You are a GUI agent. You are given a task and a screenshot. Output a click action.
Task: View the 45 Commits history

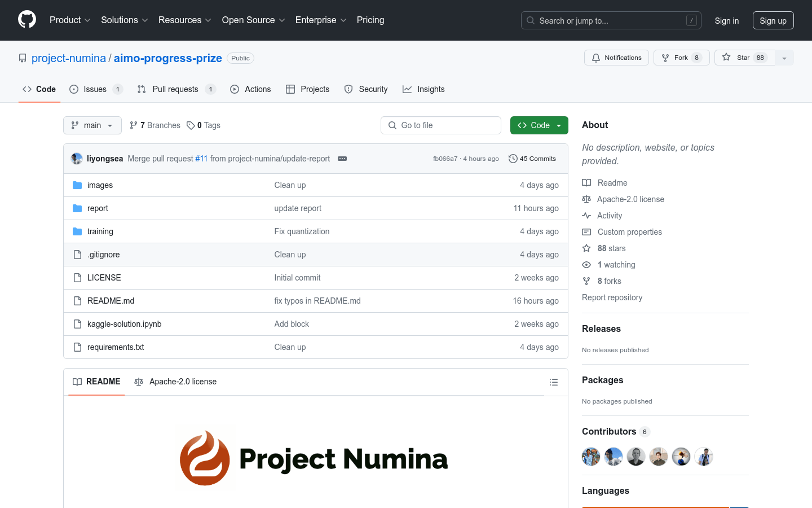coord(532,159)
